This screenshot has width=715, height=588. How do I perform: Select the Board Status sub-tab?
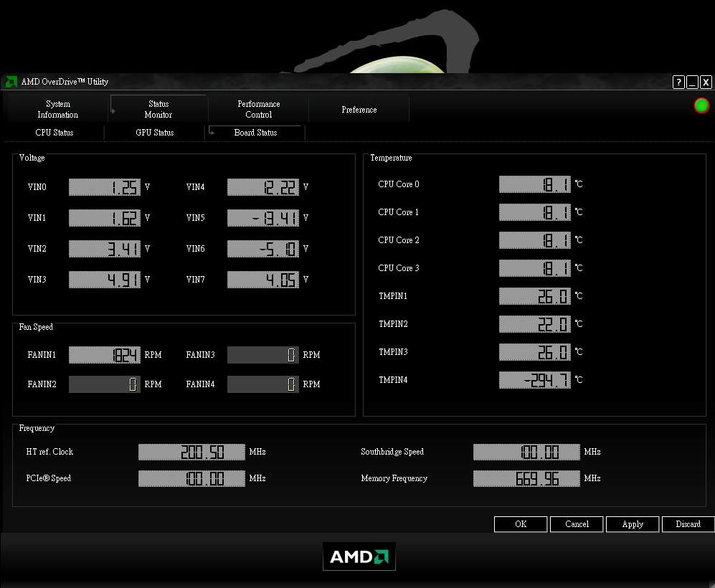(255, 133)
